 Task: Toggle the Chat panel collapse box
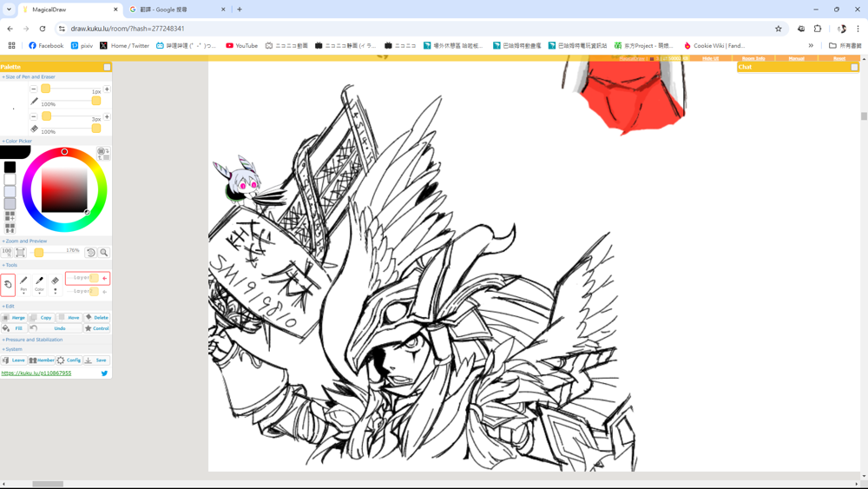pos(854,67)
